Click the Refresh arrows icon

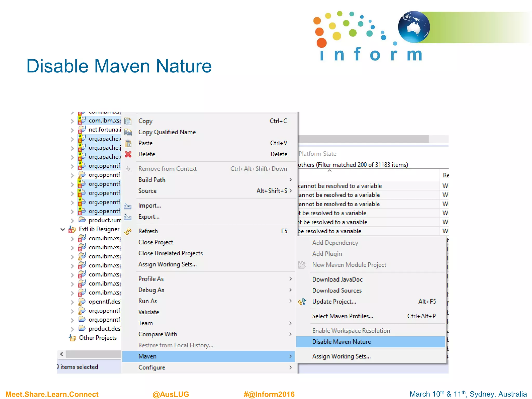tap(128, 231)
